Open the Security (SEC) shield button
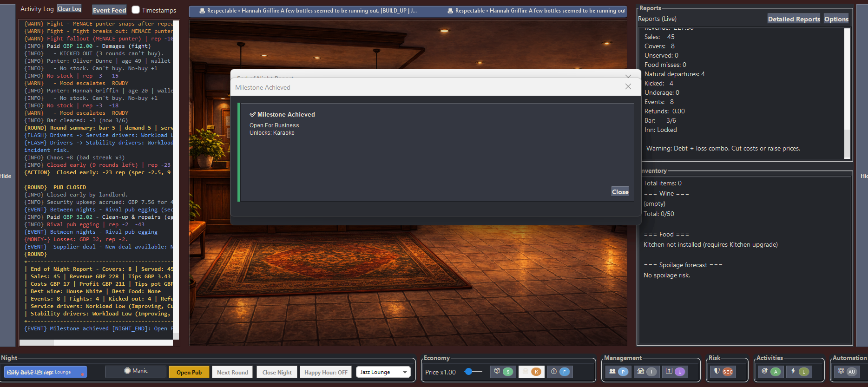 click(x=723, y=372)
